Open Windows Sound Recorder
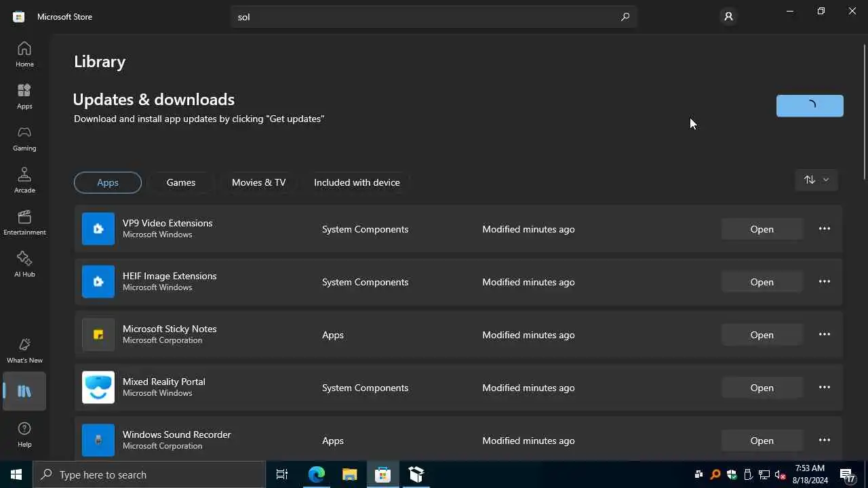Image resolution: width=868 pixels, height=488 pixels. [x=762, y=441]
